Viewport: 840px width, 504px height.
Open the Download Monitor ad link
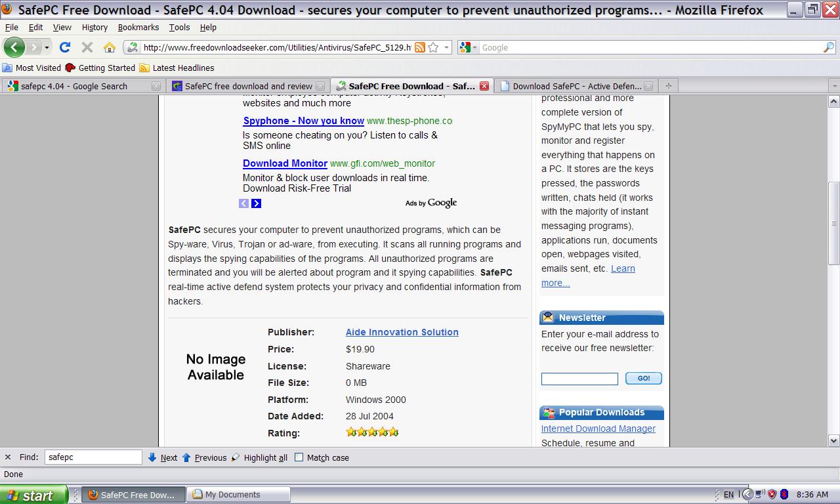pos(285,163)
